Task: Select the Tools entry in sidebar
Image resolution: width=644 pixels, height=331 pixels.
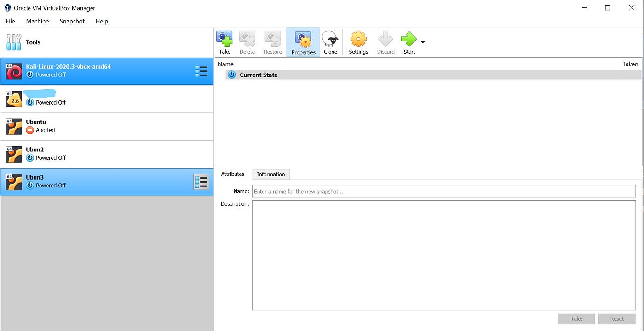Action: coord(107,42)
